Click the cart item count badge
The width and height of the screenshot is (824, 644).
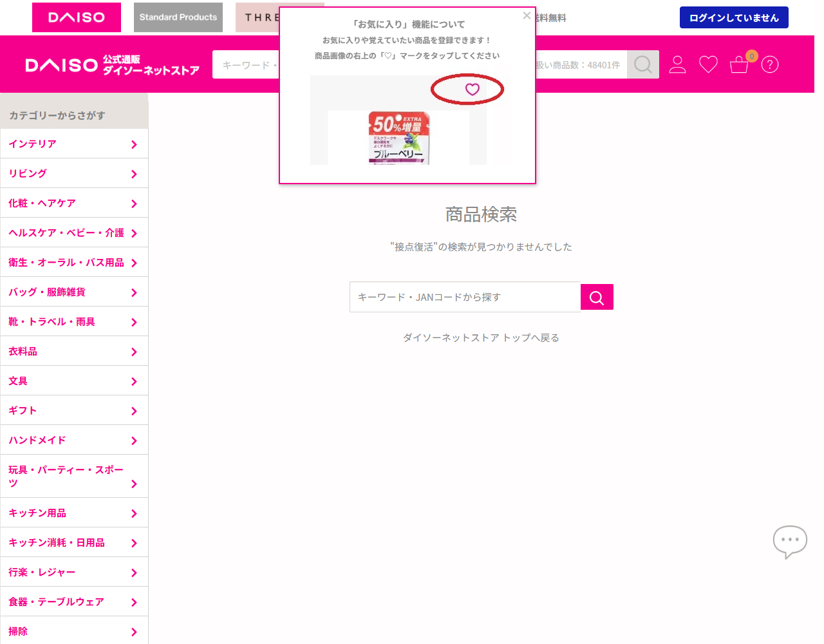click(x=751, y=56)
